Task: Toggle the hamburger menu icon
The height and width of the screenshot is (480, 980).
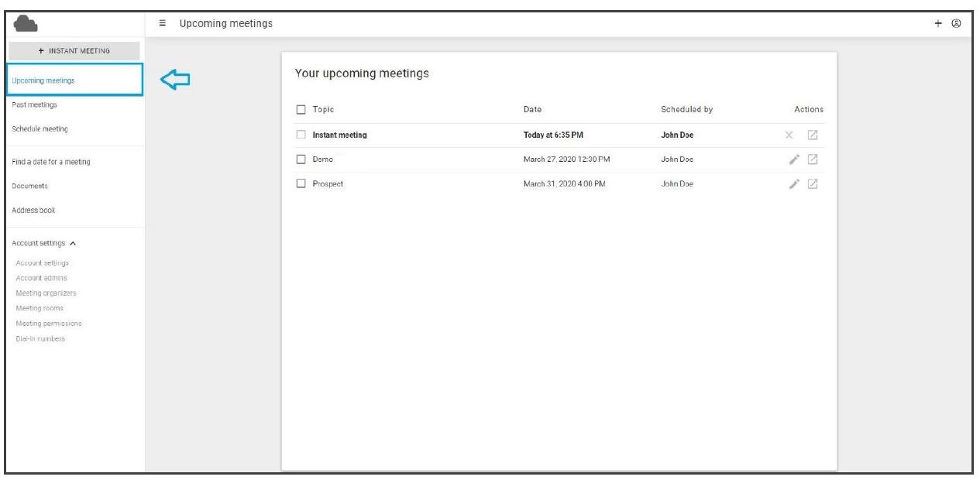Action: [163, 23]
